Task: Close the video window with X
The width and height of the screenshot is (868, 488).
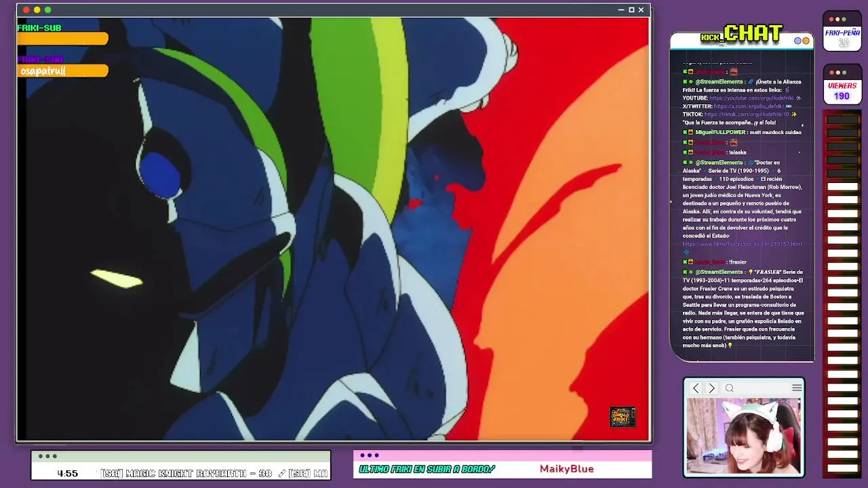Action: pos(641,9)
